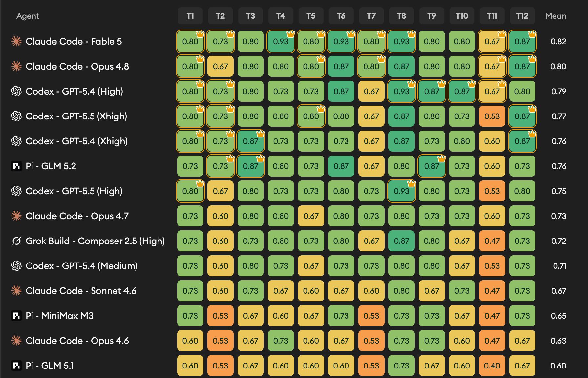588x378 pixels.
Task: Click the Grok icon beside Composer 2.5
Action: [x=16, y=241]
